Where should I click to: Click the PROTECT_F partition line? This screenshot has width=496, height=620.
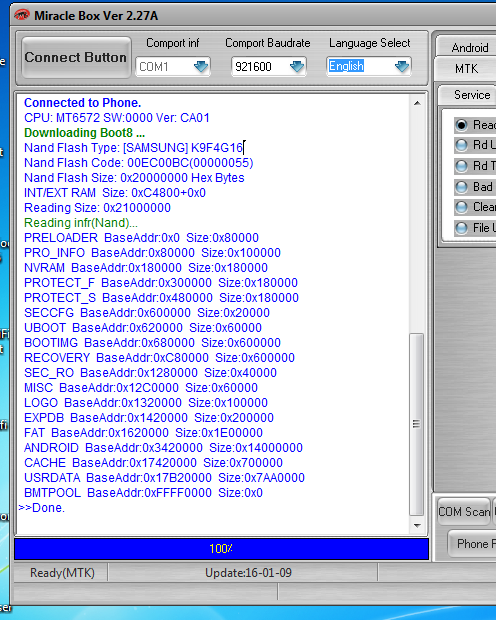coord(161,283)
